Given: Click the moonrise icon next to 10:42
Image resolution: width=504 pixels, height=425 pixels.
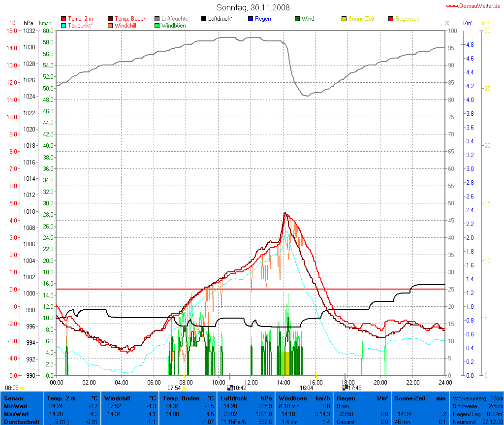Looking at the screenshot, I should [230, 388].
